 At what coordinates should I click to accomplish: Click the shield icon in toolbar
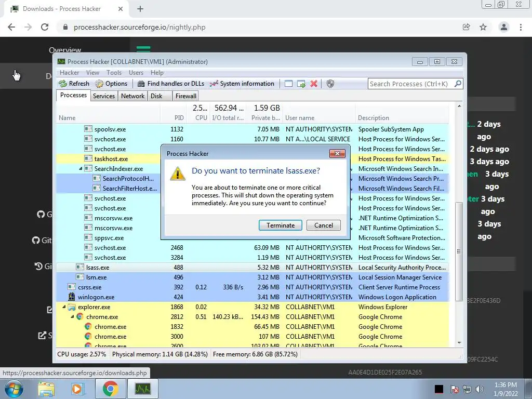(330, 84)
